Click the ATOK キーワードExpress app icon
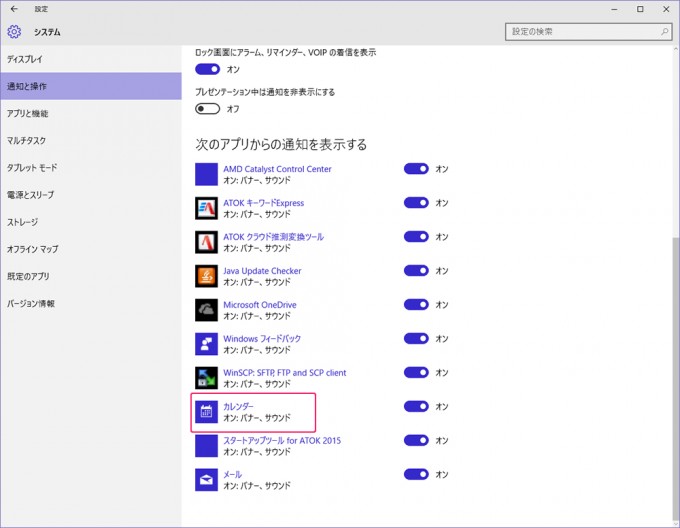 coord(206,208)
